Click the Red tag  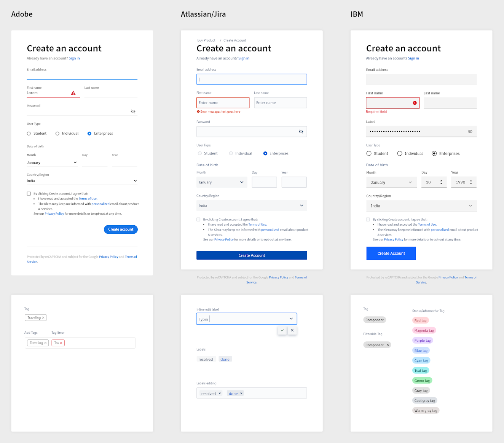421,320
